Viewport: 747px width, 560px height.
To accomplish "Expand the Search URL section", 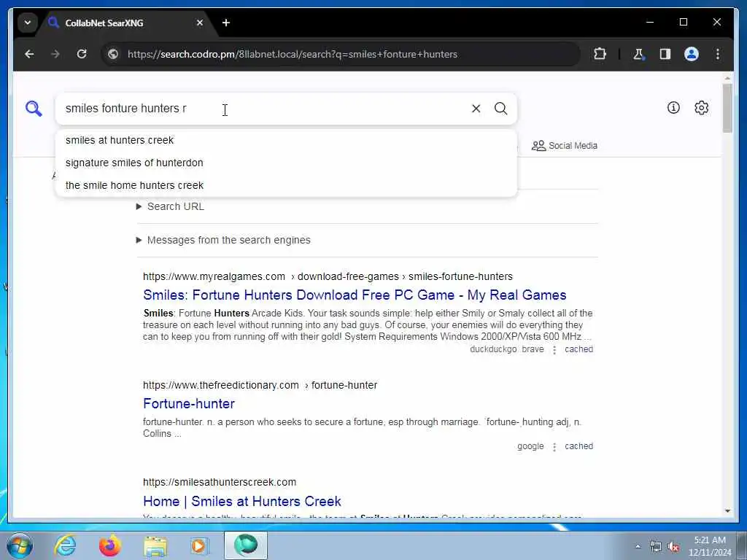I will (171, 206).
